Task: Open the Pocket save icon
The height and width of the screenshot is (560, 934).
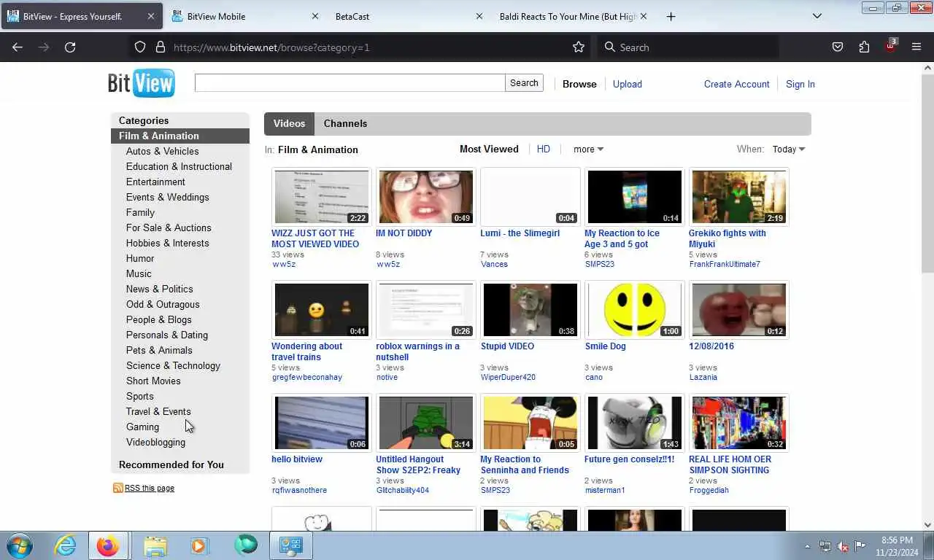Action: click(838, 47)
